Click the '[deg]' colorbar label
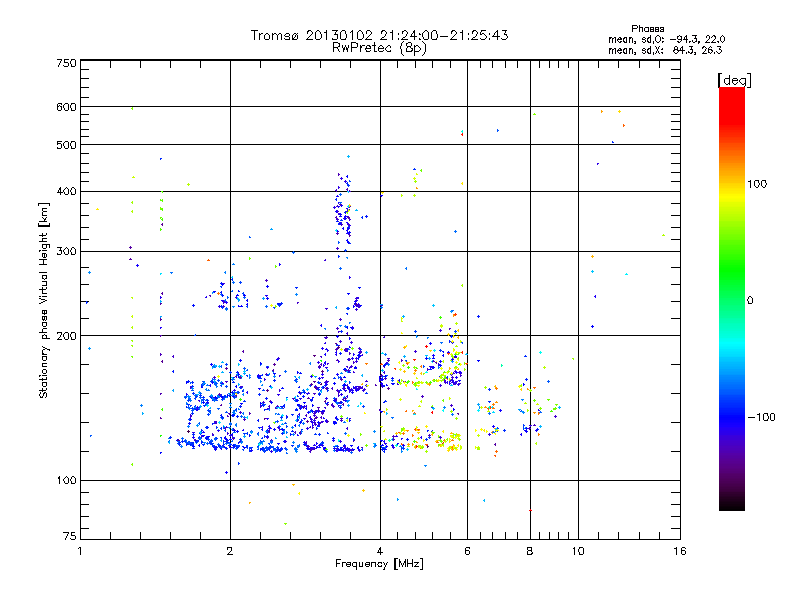This screenshot has height=600, width=800. coord(734,80)
